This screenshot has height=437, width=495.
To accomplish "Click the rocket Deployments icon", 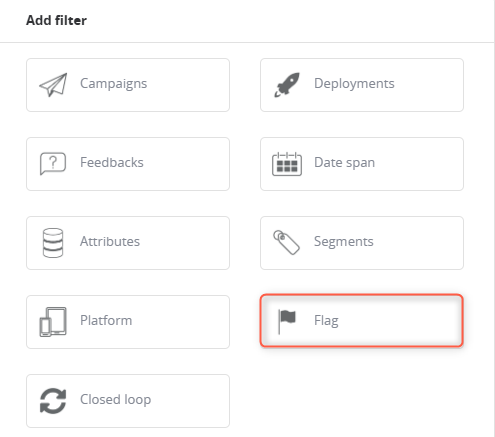I will [x=287, y=85].
